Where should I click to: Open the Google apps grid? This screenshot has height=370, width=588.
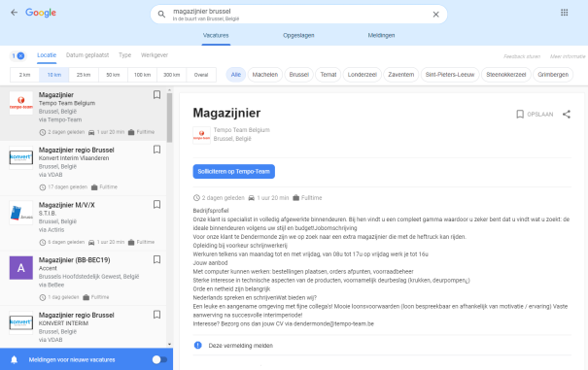click(565, 13)
